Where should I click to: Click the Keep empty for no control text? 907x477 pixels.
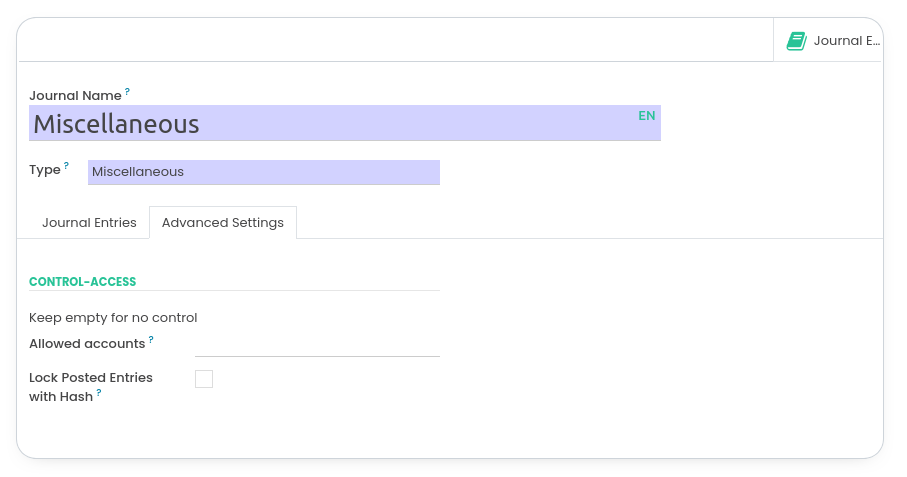tap(113, 318)
